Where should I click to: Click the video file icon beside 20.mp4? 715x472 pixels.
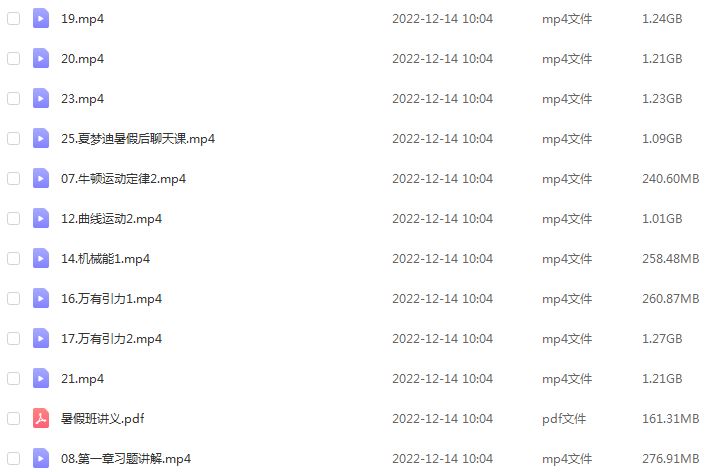pos(41,58)
